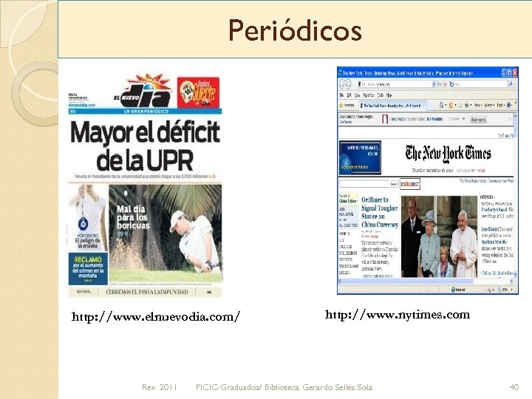Screen dimensions: 532x399
Task: Click the http://www.nytimes.com URL text
Action: 398,315
